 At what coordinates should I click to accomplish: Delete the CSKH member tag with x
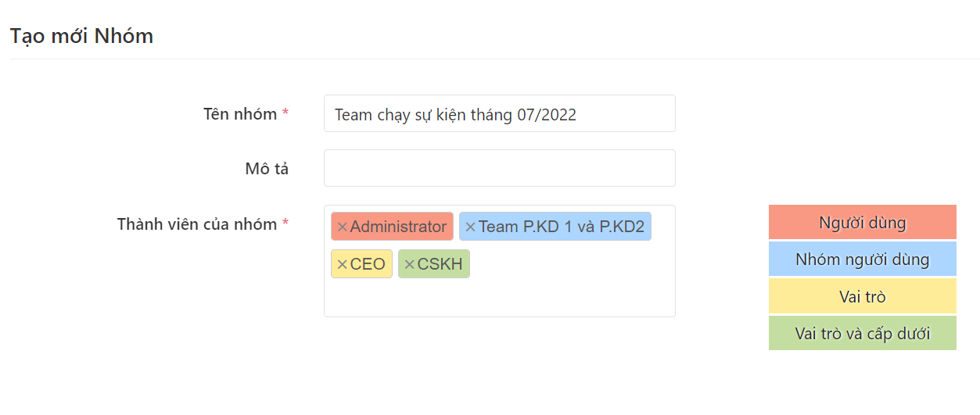(x=409, y=265)
